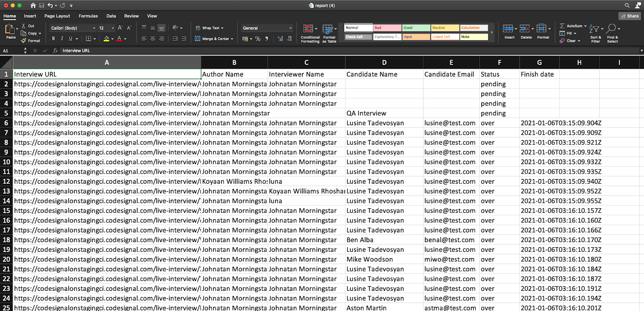
Task: Switch to the Data tab
Action: [111, 16]
